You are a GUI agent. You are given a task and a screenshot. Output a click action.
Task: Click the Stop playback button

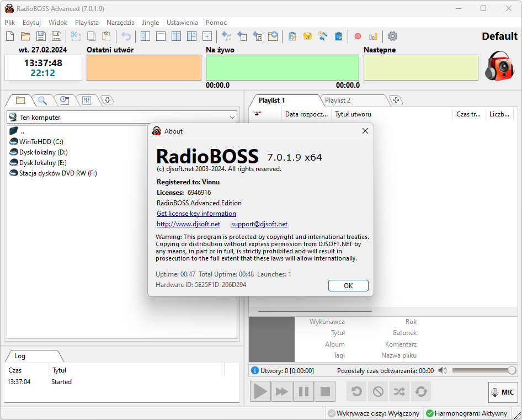(325, 391)
